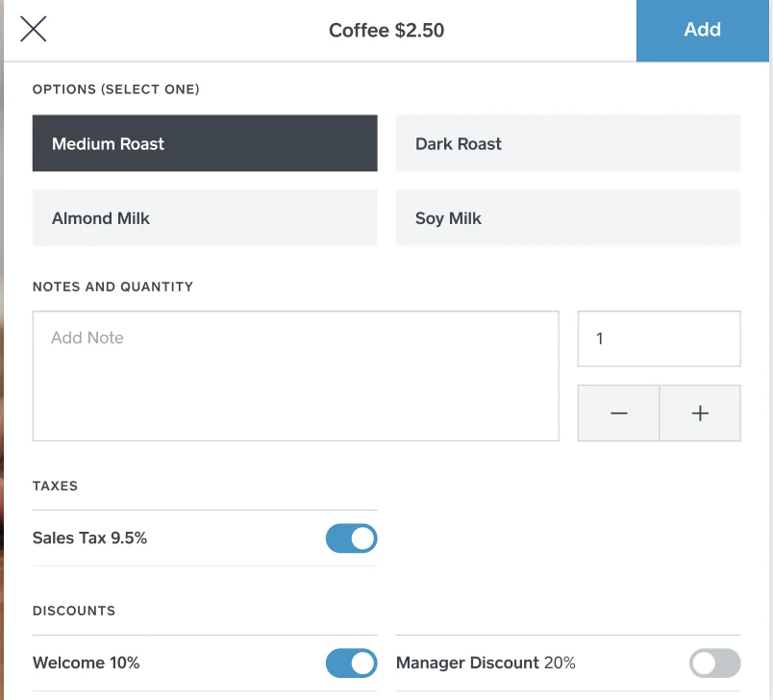Increase quantity with the plus icon
Image resolution: width=773 pixels, height=700 pixels.
pyautogui.click(x=700, y=413)
